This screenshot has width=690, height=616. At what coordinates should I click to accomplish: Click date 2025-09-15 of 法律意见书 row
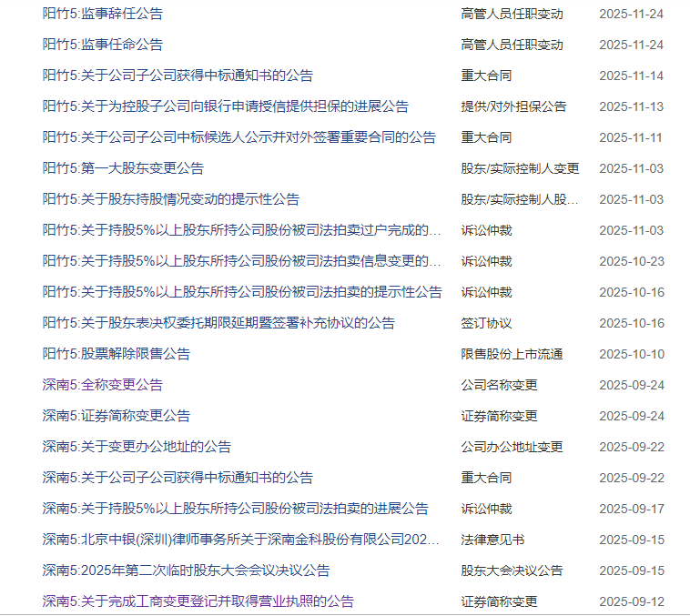pyautogui.click(x=632, y=540)
